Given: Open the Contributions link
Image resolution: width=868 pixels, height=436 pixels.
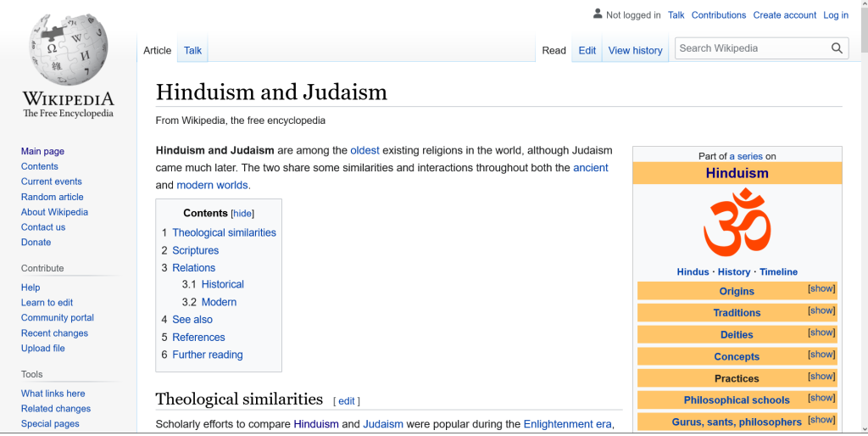Looking at the screenshot, I should (719, 15).
